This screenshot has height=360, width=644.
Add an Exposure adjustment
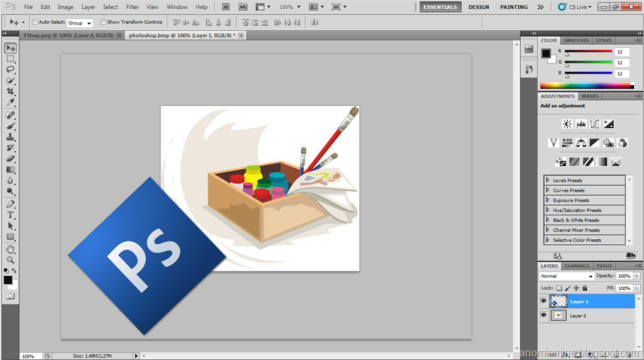tap(609, 124)
